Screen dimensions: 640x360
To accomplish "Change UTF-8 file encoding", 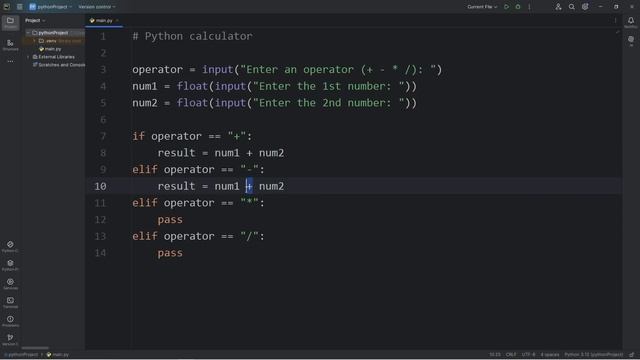I will click(528, 355).
